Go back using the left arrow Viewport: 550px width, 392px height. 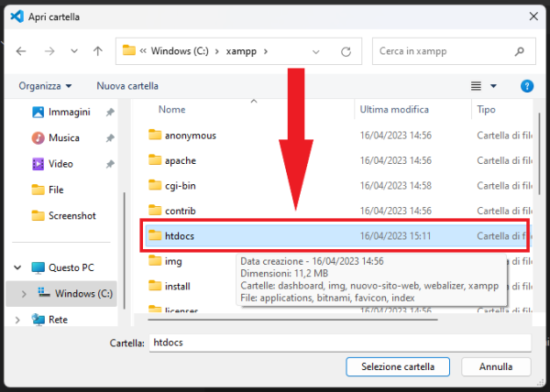(21, 51)
